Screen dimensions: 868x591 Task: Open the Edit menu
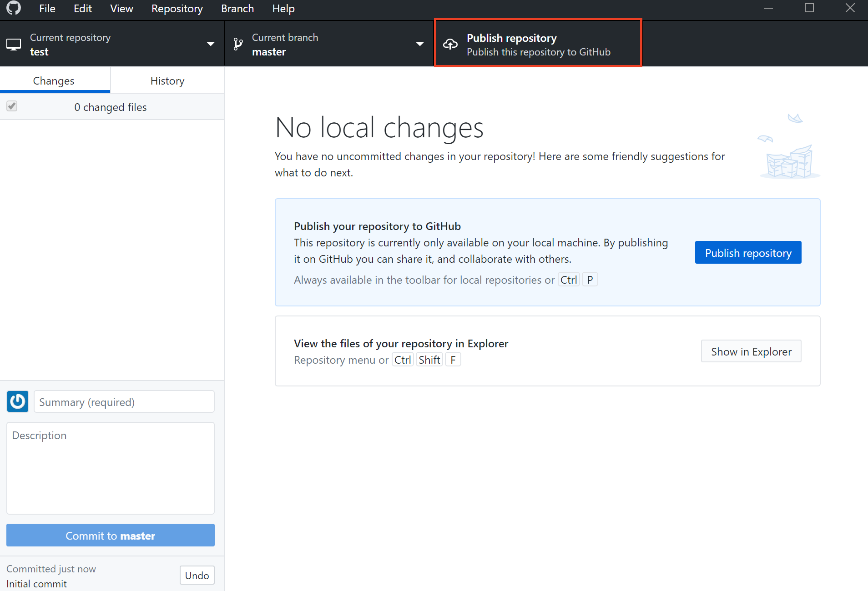pos(83,9)
